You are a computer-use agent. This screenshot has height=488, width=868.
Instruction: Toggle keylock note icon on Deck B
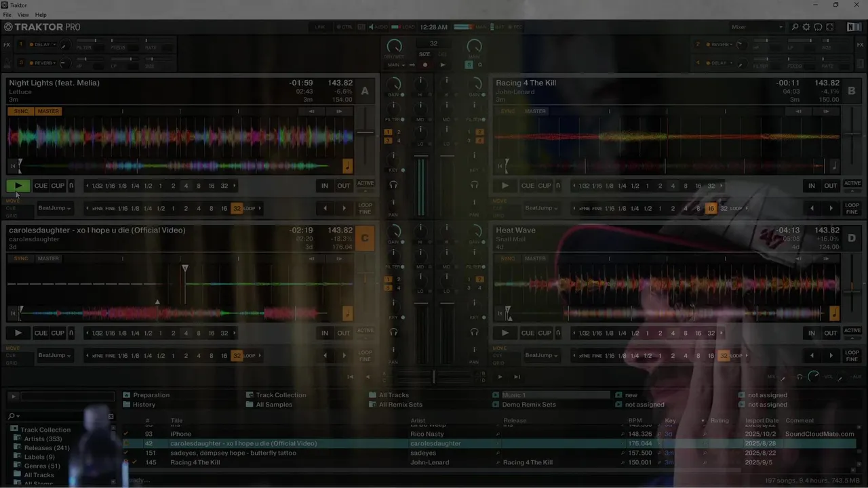coord(834,165)
